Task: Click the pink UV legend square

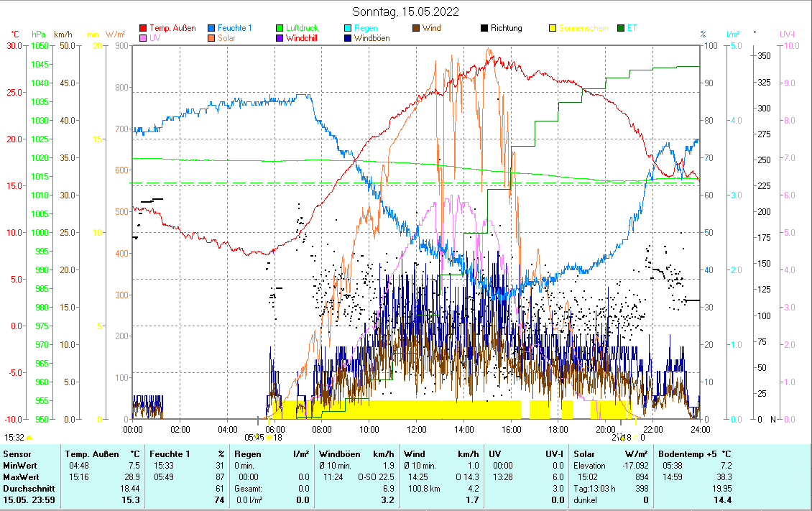Action: pos(143,39)
